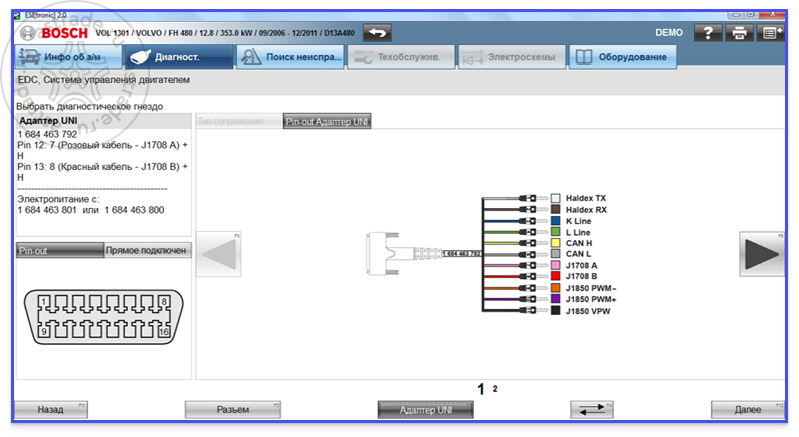Screen dimensions: 799x437
Task: Click the DEMO label in header
Action: (x=669, y=33)
